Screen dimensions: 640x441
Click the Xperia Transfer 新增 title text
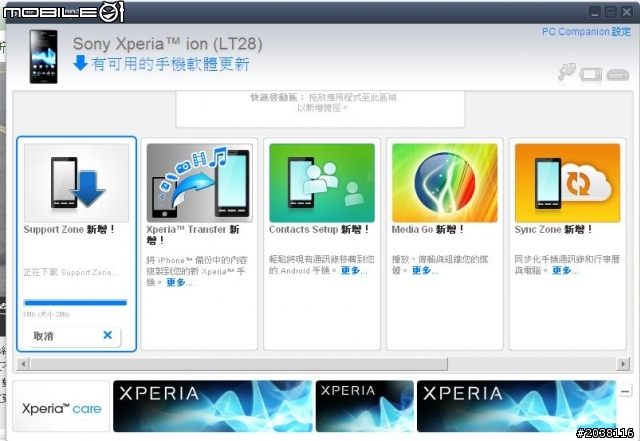click(193, 234)
